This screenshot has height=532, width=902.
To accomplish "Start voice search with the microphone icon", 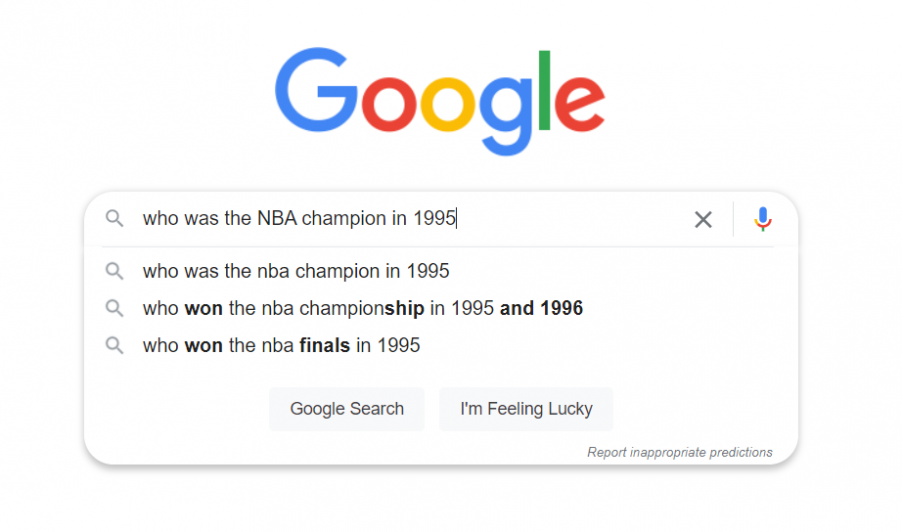I will tap(763, 219).
